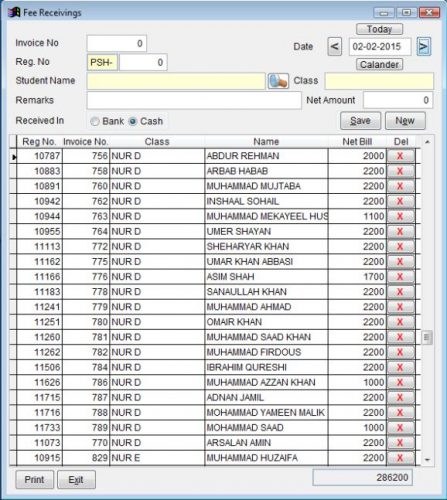Click the Save button
This screenshot has height=500, width=447.
360,121
